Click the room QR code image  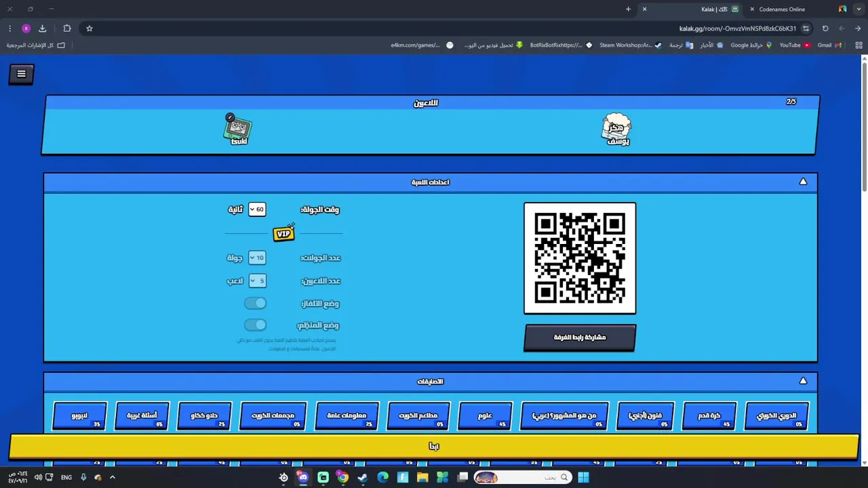tap(580, 258)
